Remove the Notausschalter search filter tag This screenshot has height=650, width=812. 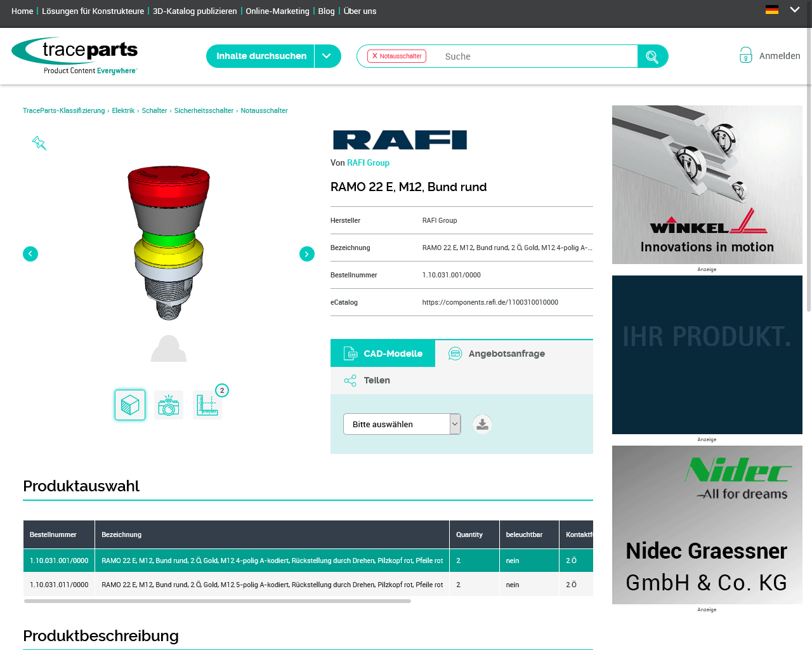click(375, 56)
